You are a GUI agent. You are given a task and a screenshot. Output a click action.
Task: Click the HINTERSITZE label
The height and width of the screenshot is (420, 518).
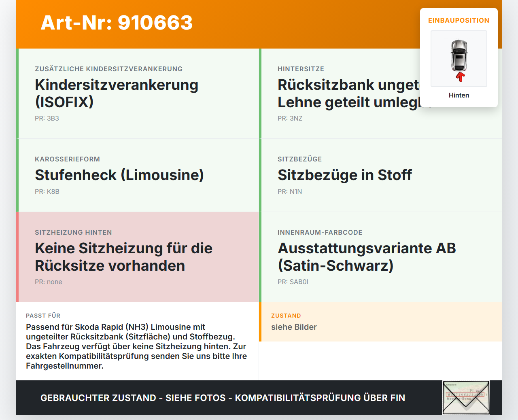pyautogui.click(x=301, y=69)
